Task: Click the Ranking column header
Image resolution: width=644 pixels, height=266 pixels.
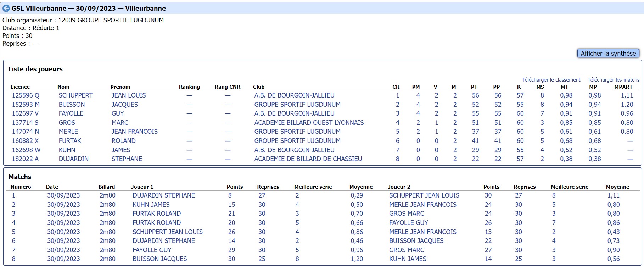Action: click(x=189, y=87)
